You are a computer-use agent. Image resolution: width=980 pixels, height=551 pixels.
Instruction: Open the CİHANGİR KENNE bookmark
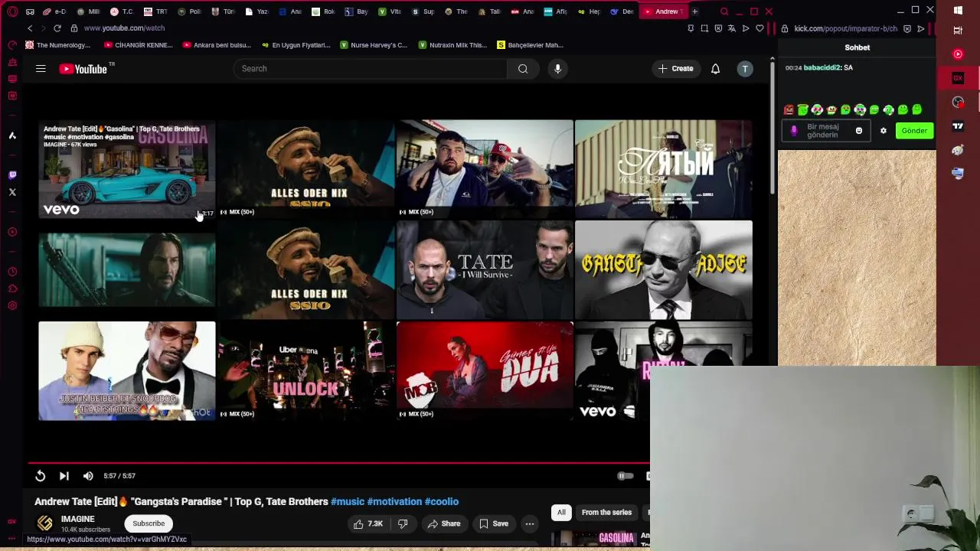(x=139, y=45)
